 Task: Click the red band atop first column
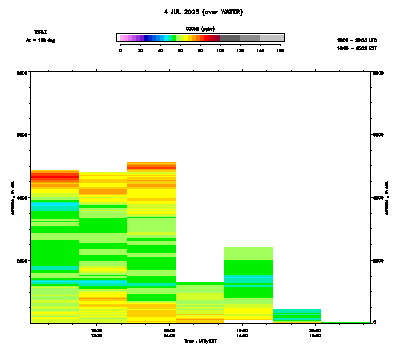[55, 176]
